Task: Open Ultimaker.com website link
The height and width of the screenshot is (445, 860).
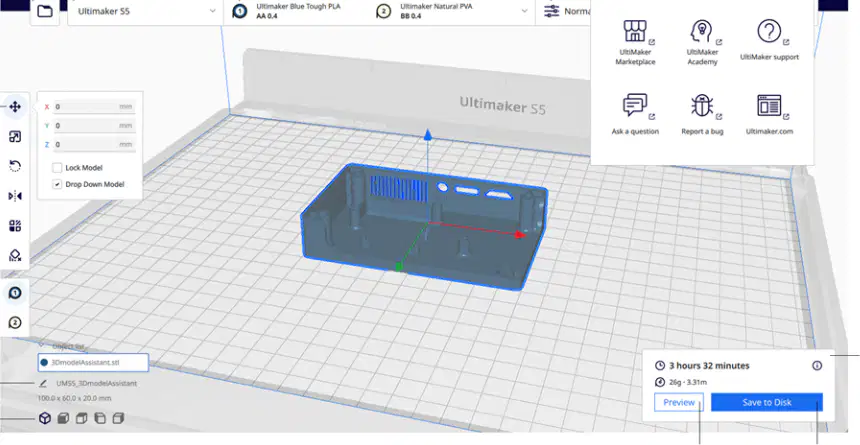Action: click(x=769, y=115)
